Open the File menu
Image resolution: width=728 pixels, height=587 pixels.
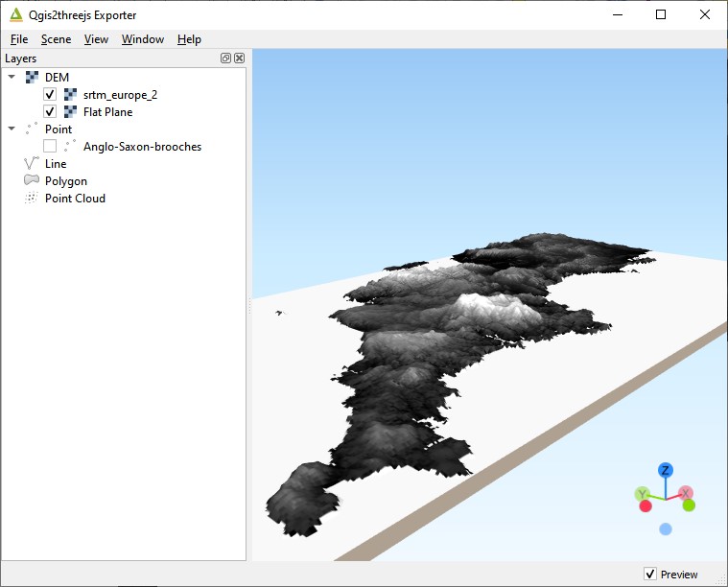(x=19, y=39)
